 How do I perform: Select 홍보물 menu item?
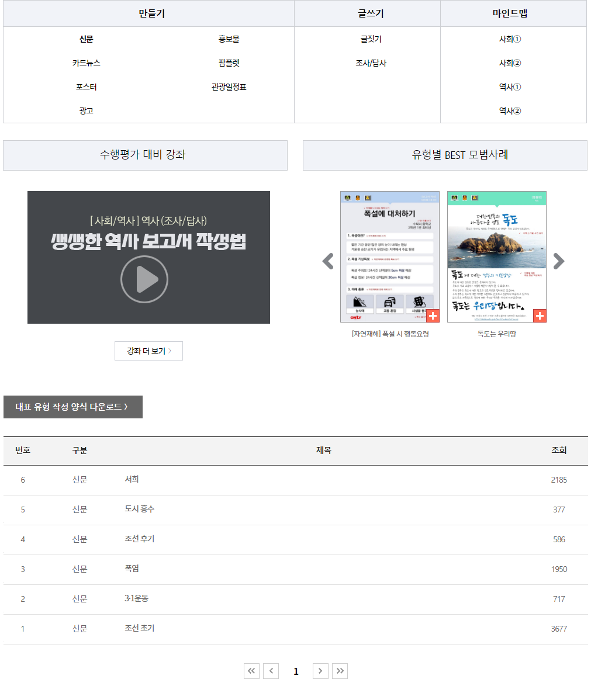tap(229, 39)
